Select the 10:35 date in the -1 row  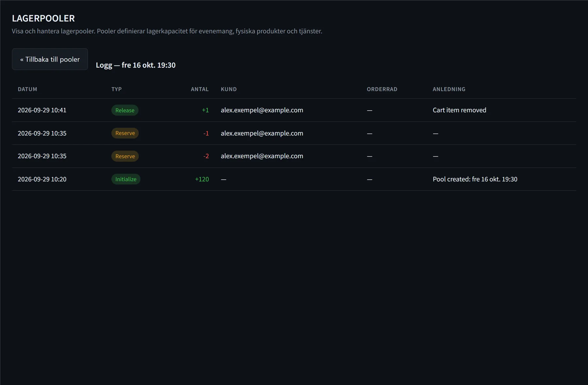tap(42, 133)
